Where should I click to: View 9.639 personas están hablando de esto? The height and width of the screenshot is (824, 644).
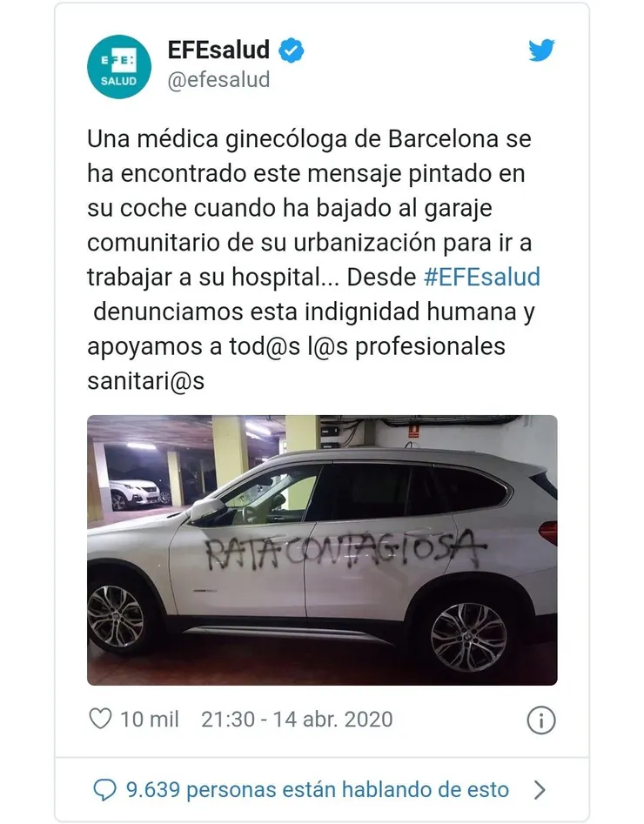point(318,790)
